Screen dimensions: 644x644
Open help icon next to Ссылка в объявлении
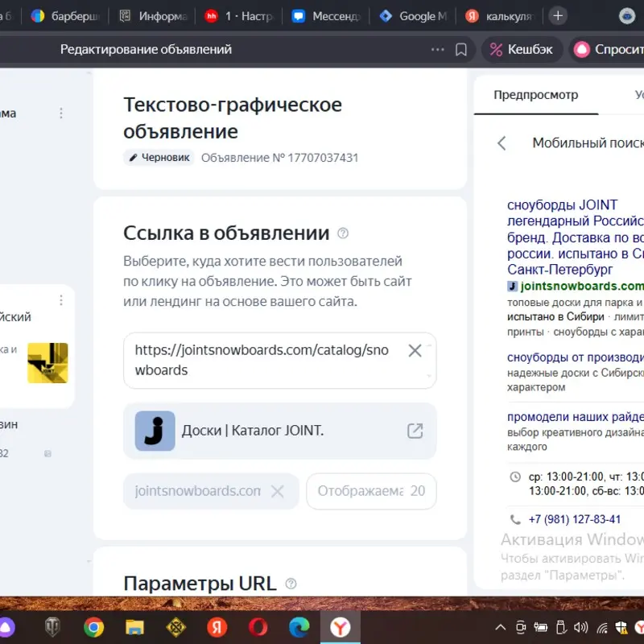(343, 233)
